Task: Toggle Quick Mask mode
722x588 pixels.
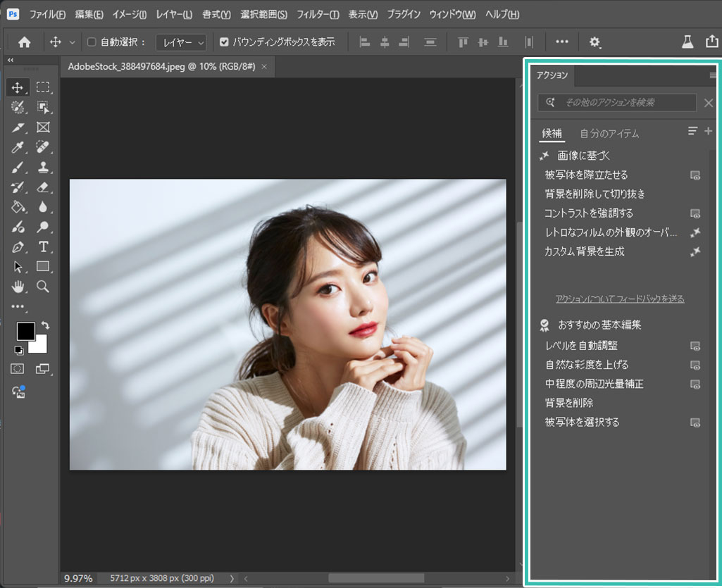Action: click(x=18, y=369)
